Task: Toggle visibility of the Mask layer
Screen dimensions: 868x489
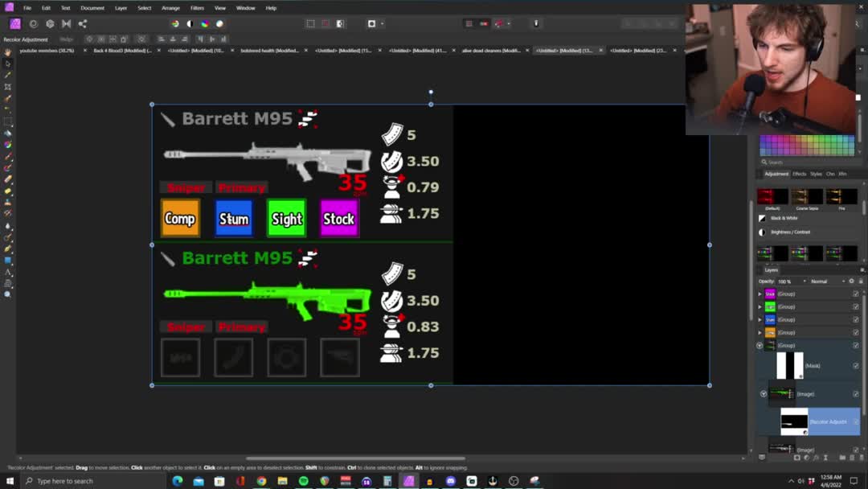Action: click(856, 365)
